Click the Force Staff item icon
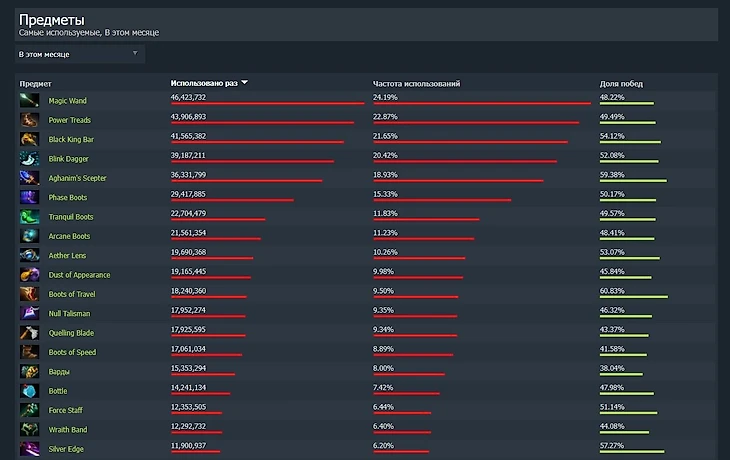Image resolution: width=730 pixels, height=460 pixels. click(x=29, y=410)
